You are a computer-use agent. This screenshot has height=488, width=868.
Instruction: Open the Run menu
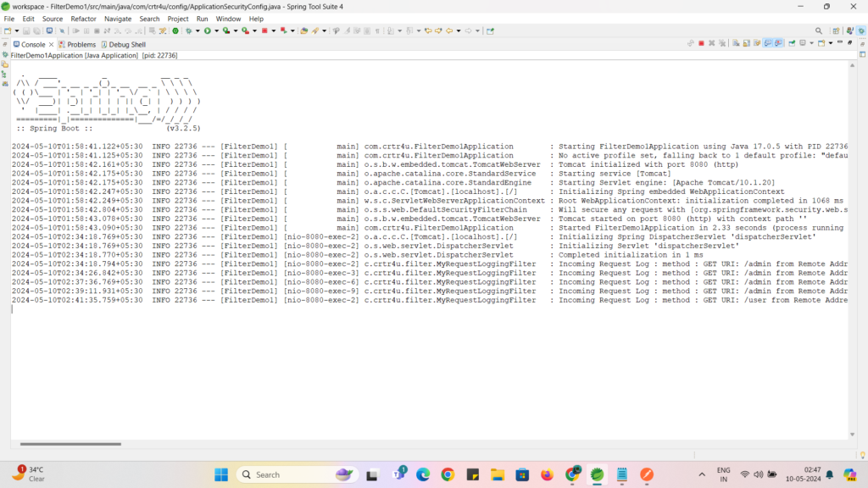pyautogui.click(x=202, y=19)
